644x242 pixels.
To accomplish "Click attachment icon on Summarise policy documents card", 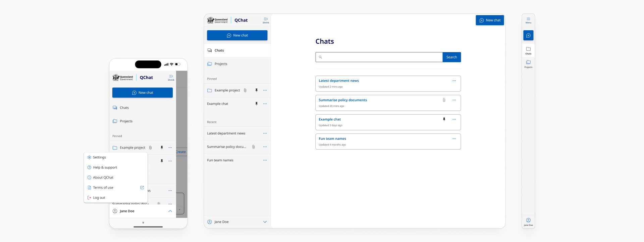I will (x=444, y=100).
